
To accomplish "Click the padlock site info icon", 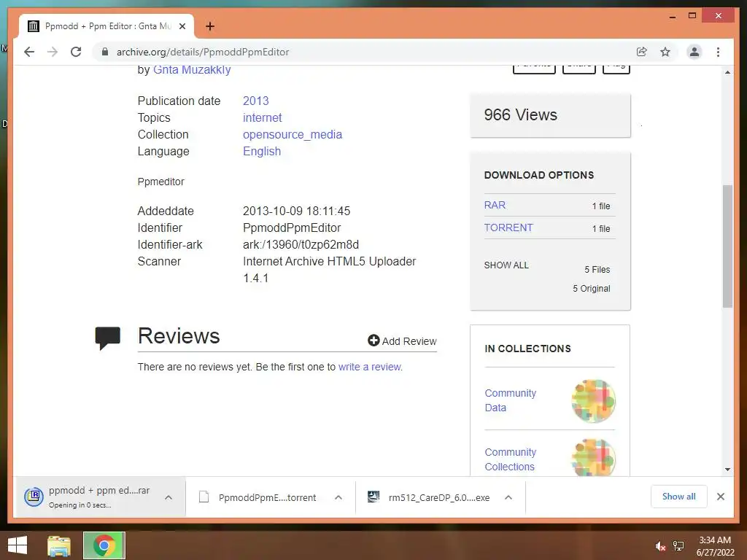I will click(x=105, y=52).
